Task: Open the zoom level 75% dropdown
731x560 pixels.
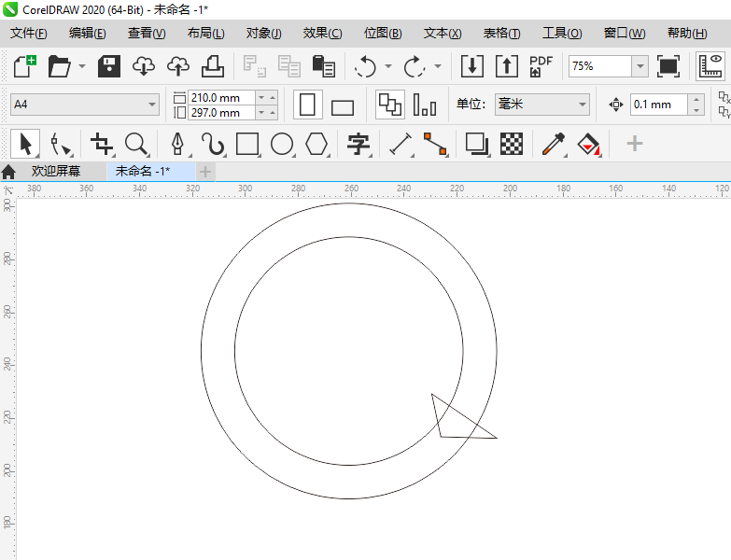Action: (640, 66)
